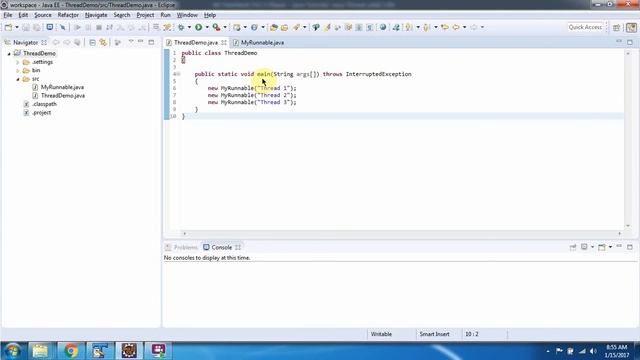Click the Quick Access search field

[585, 27]
